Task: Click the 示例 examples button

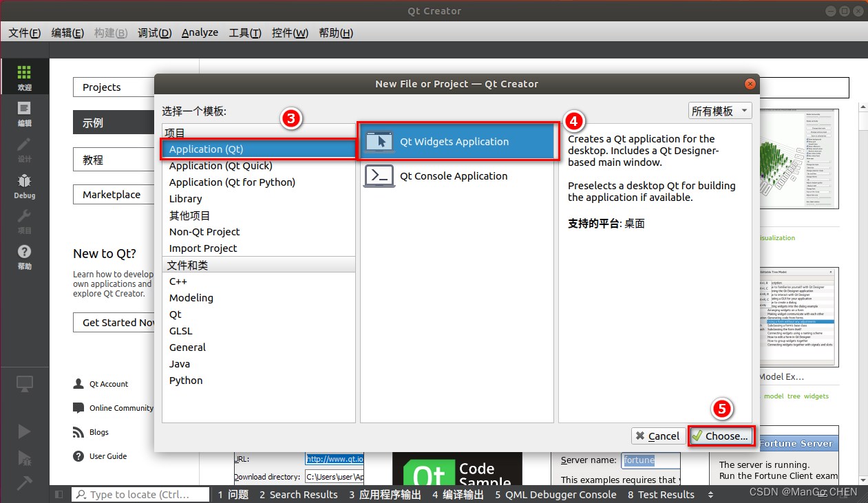Action: click(114, 123)
